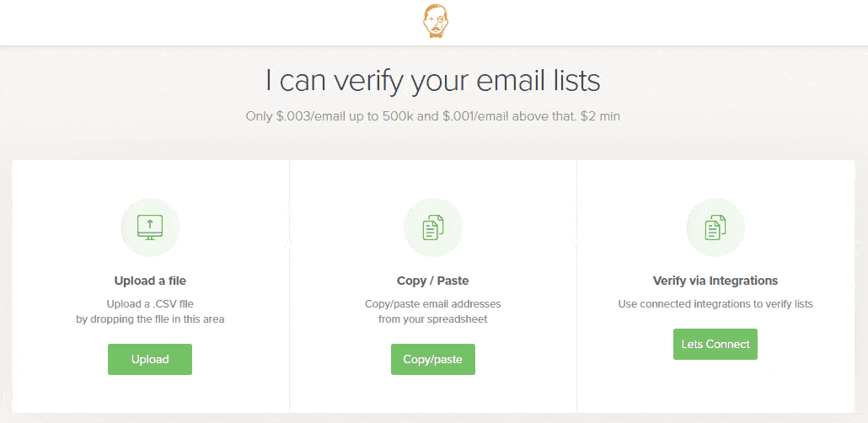Viewport: 868px width, 423px height.
Task: Click 'Use connected integrations to verify lists' text
Action: pyautogui.click(x=715, y=304)
